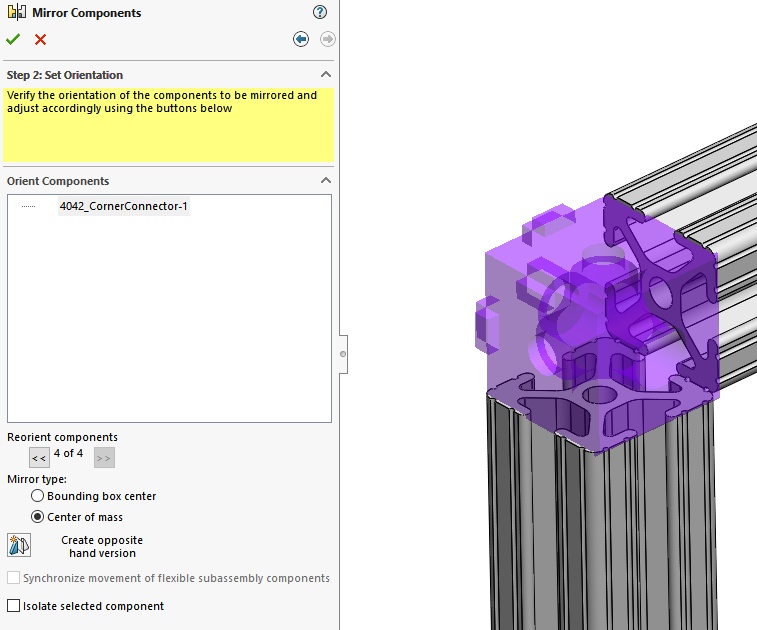757x630 pixels.
Task: Go back to previous step arrow
Action: pos(301,39)
